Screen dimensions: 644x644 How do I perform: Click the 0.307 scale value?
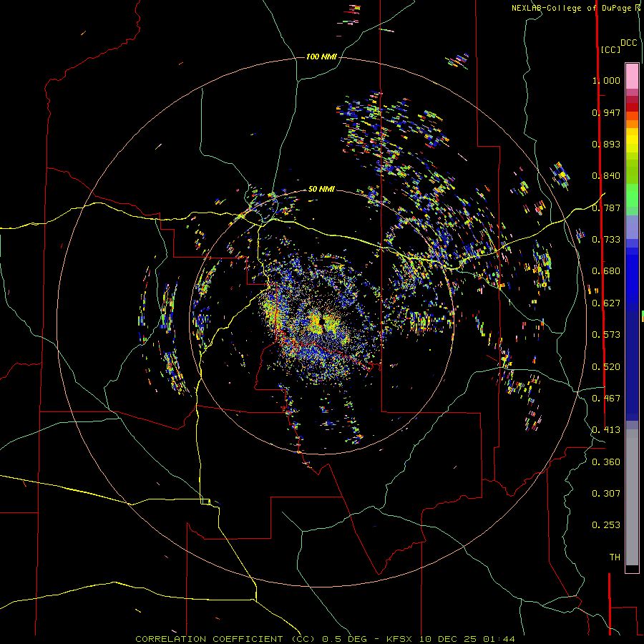pyautogui.click(x=606, y=494)
